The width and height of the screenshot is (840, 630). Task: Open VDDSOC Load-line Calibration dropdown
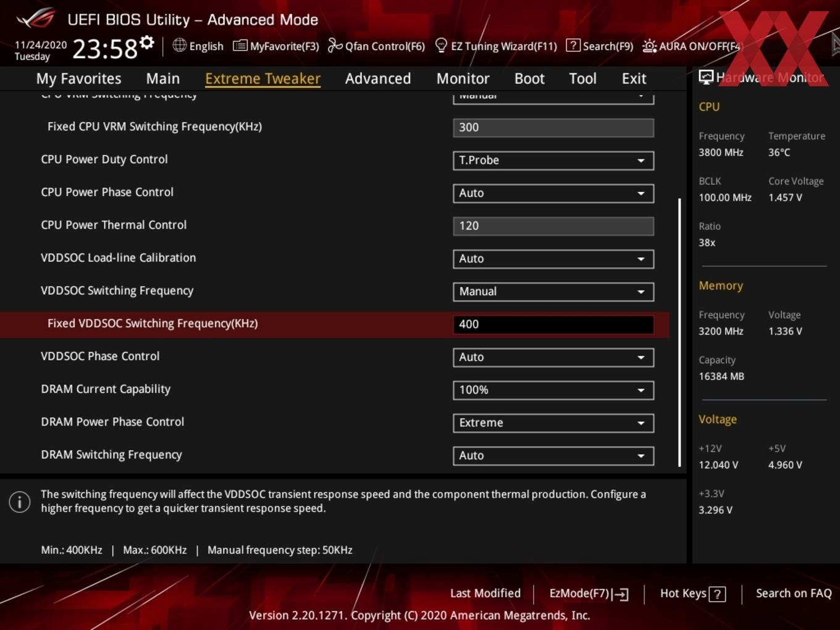pos(553,259)
